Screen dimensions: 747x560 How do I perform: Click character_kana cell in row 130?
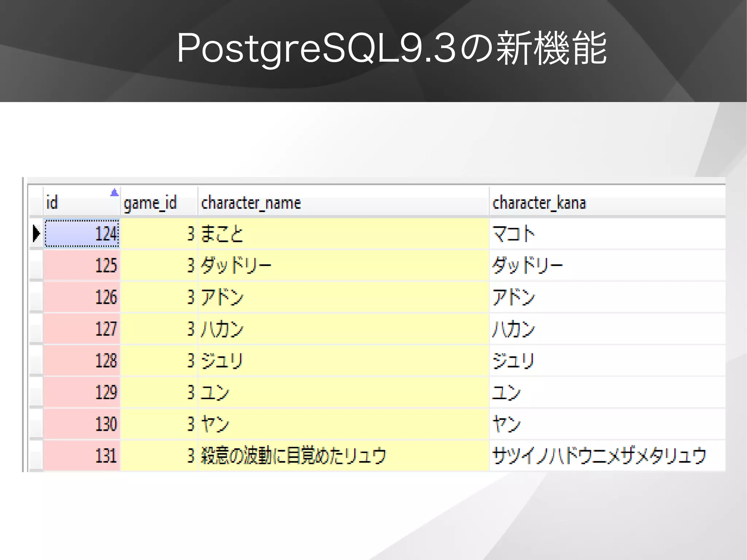click(607, 424)
